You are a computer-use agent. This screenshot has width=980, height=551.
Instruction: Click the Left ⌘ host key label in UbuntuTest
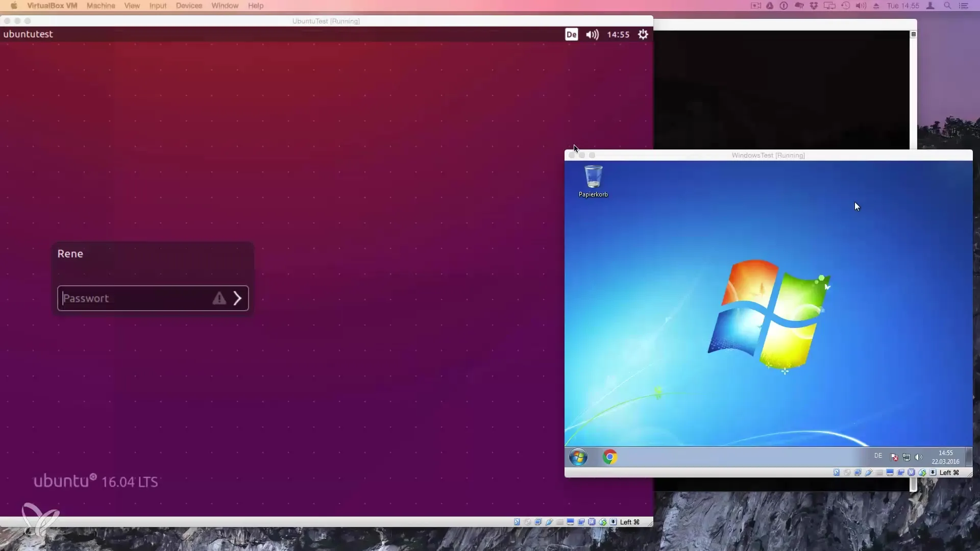[630, 522]
